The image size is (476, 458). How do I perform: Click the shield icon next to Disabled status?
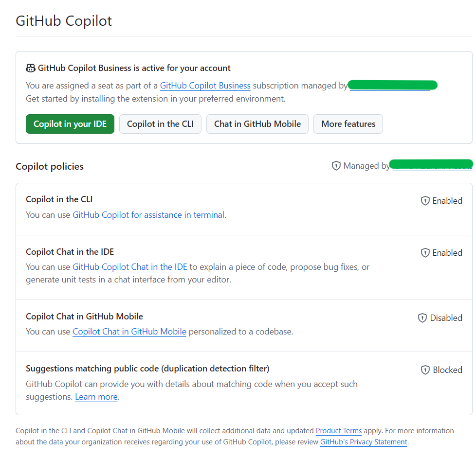421,317
